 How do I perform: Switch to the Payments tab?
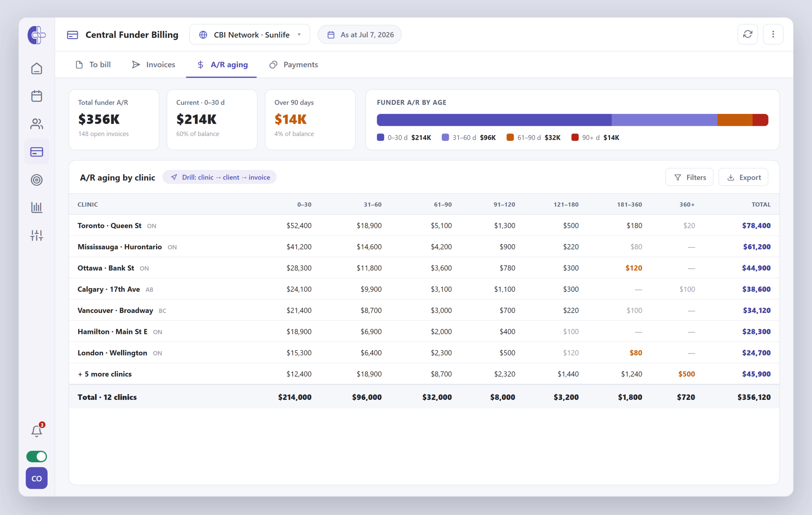click(293, 64)
